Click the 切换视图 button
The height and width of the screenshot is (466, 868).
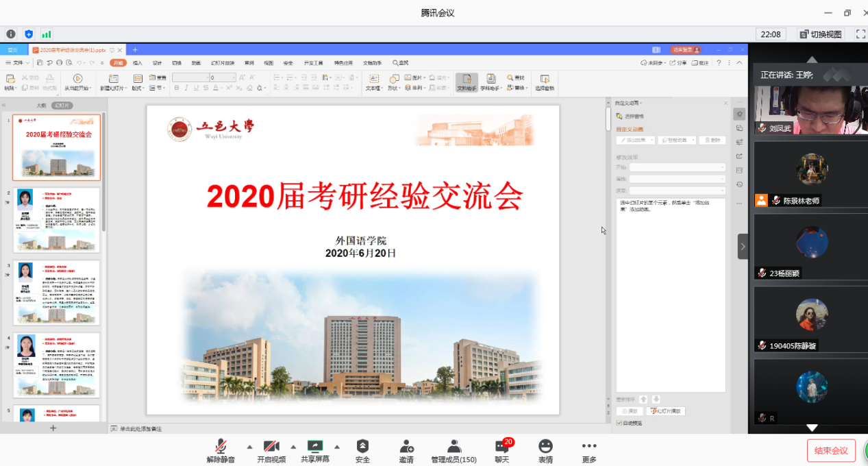(821, 34)
